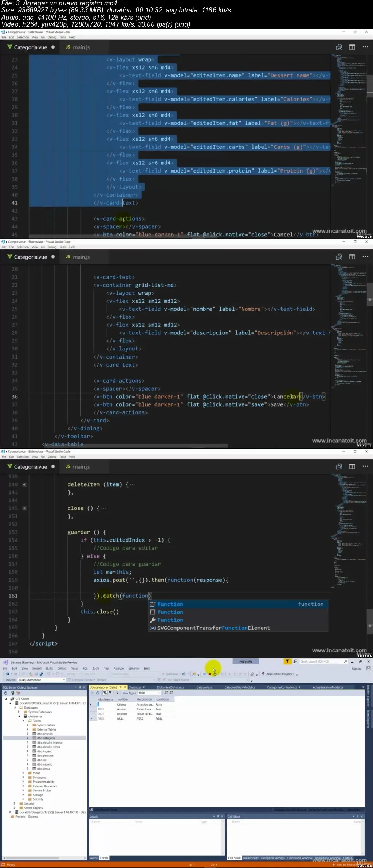Click the funnel filter icon in the data grid toolbar
The height and width of the screenshot is (868, 373).
pyautogui.click(x=110, y=693)
